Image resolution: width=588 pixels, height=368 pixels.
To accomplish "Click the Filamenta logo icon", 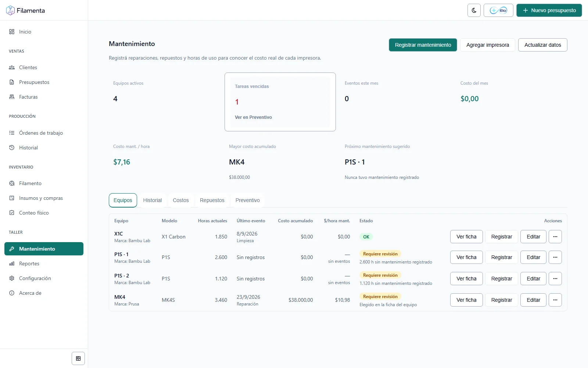I will click(x=10, y=10).
